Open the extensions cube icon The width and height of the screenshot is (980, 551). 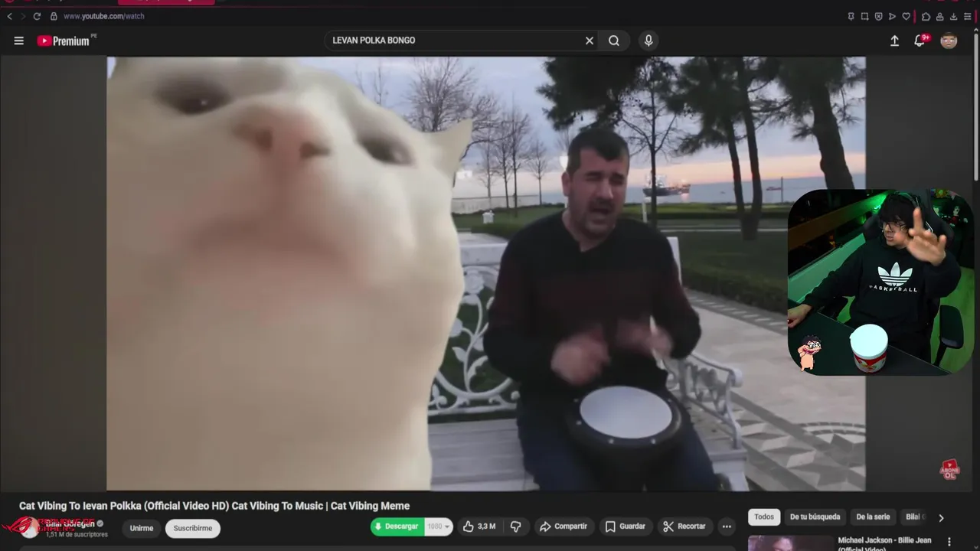(926, 16)
